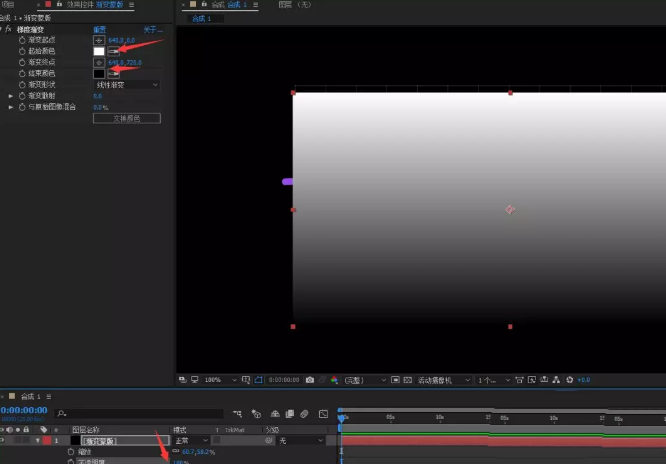The image size is (666, 464).
Task: Click the 交换颜色 swap colors button
Action: (127, 118)
